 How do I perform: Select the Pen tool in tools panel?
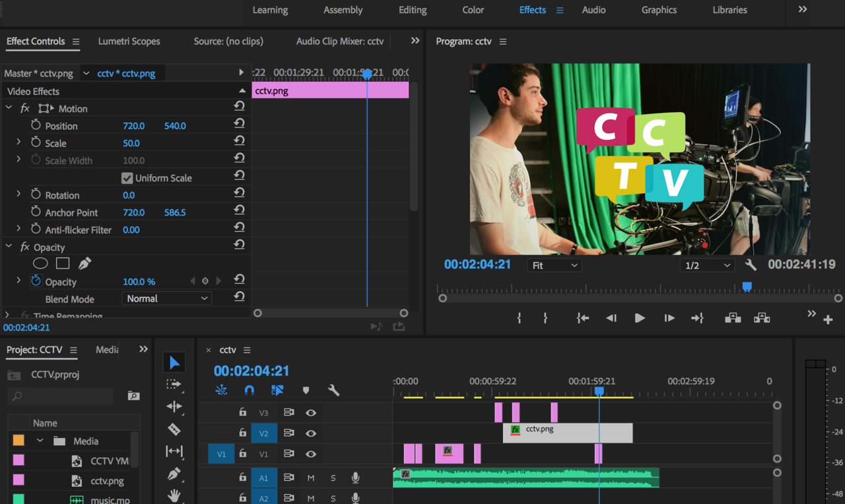point(174,474)
